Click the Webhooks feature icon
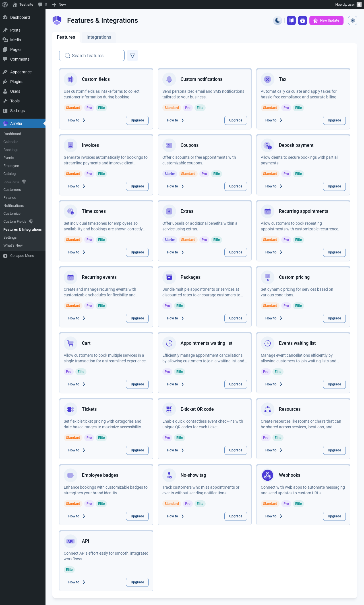364x605 pixels. pos(268,475)
